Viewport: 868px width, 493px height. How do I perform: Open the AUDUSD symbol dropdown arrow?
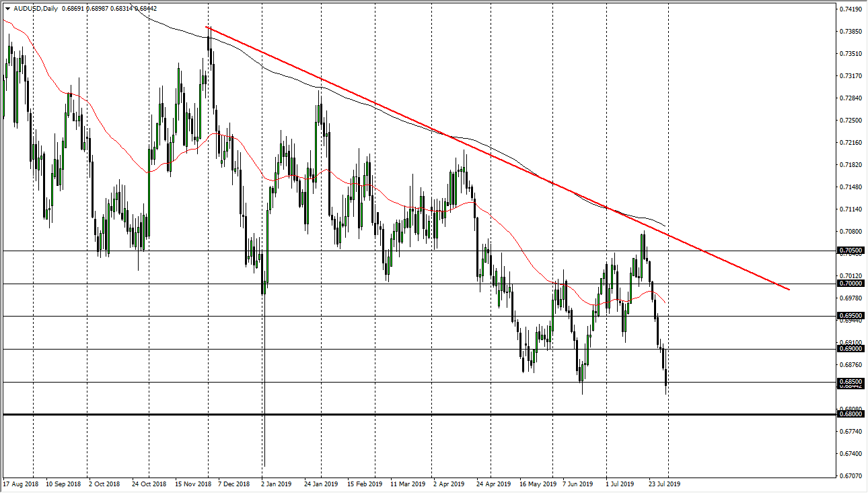tap(7, 9)
